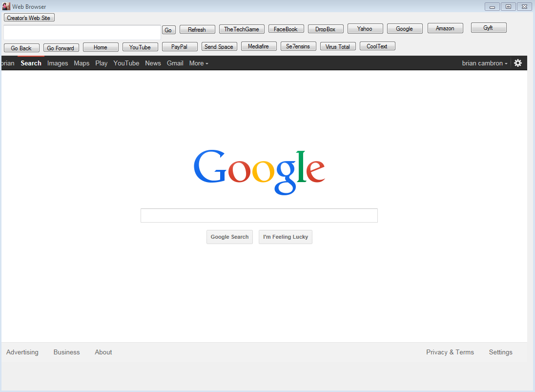Screen dimensions: 535x392
Task: Click Go Forward button
Action: (x=61, y=48)
